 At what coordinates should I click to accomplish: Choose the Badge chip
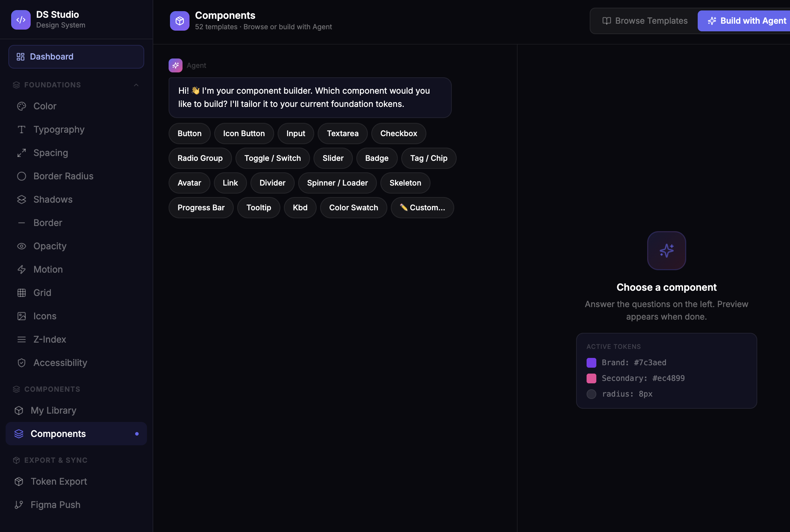tap(377, 158)
